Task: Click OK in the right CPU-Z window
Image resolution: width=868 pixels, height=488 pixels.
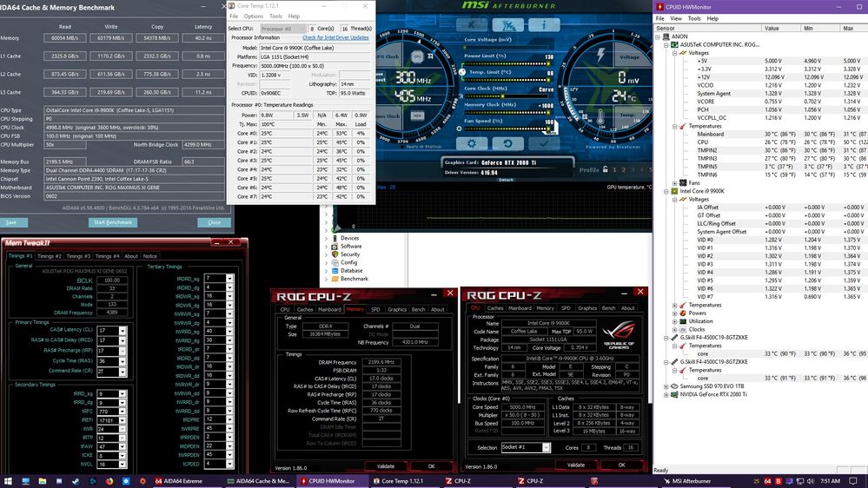Action: point(621,465)
